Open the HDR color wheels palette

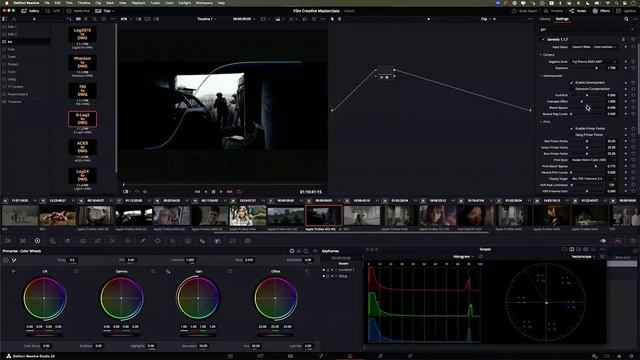[x=53, y=241]
